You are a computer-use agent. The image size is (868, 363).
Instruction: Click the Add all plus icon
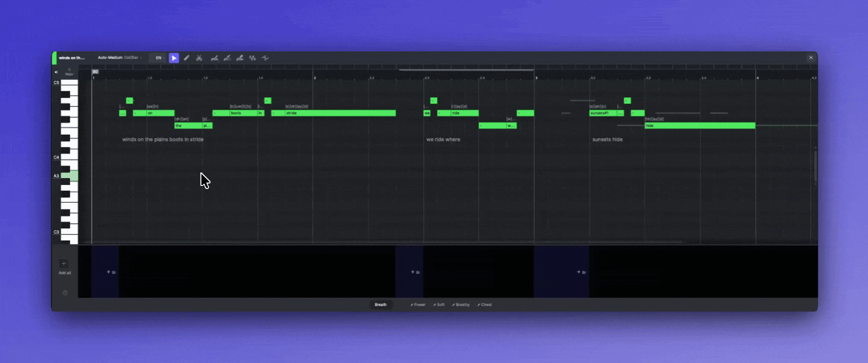click(x=64, y=264)
